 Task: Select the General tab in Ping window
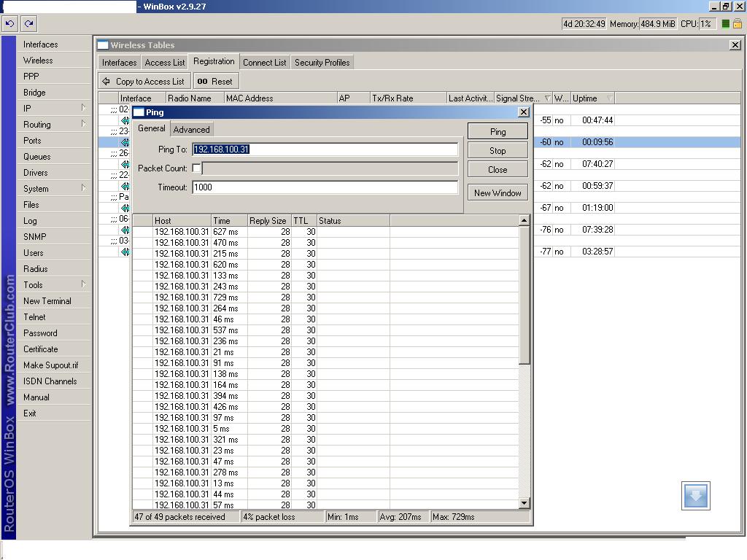[152, 128]
